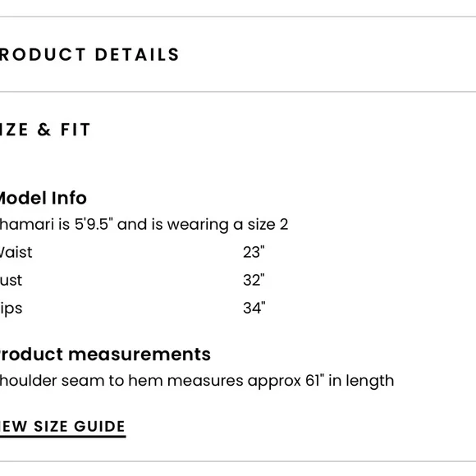Click the Model Info heading
This screenshot has width=476, height=476.
point(43,198)
